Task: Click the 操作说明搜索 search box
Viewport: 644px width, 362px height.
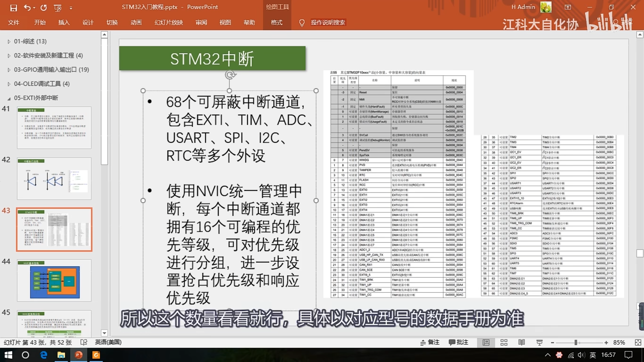Action: [328, 23]
